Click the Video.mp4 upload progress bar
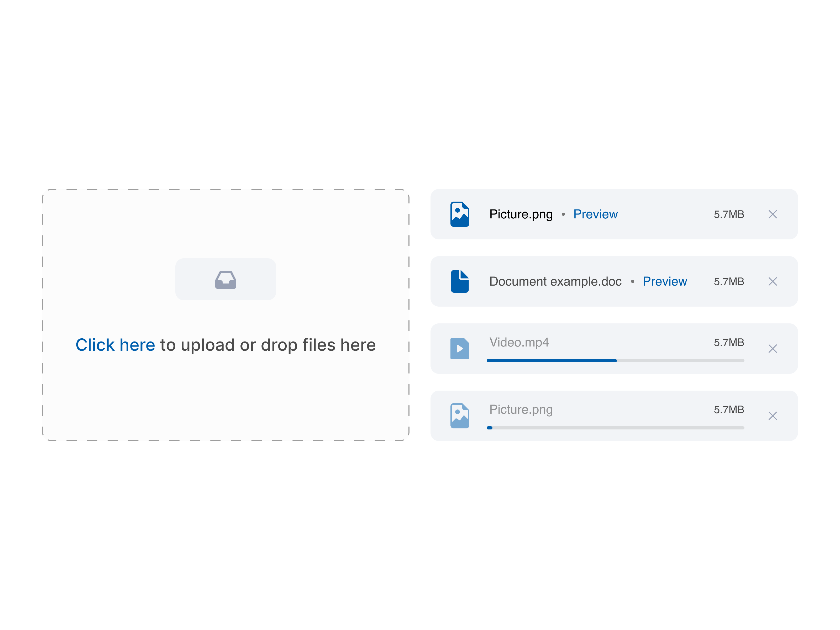 pyautogui.click(x=615, y=361)
